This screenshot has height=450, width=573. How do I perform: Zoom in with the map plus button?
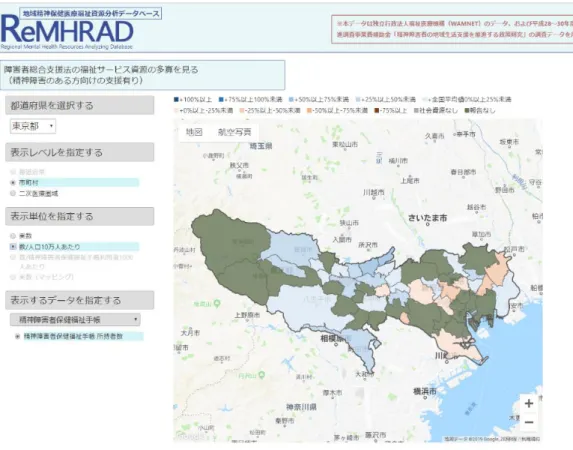pos(529,404)
